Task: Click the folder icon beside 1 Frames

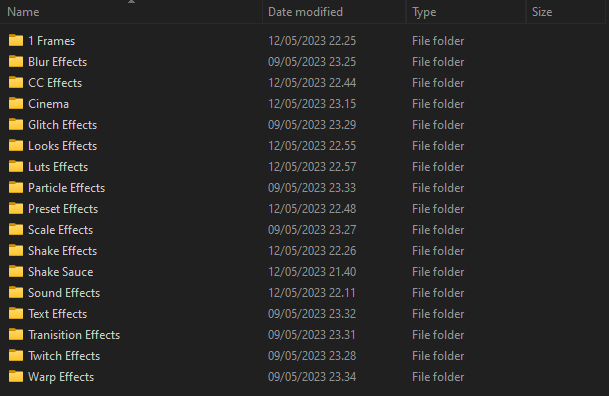Action: tap(16, 40)
